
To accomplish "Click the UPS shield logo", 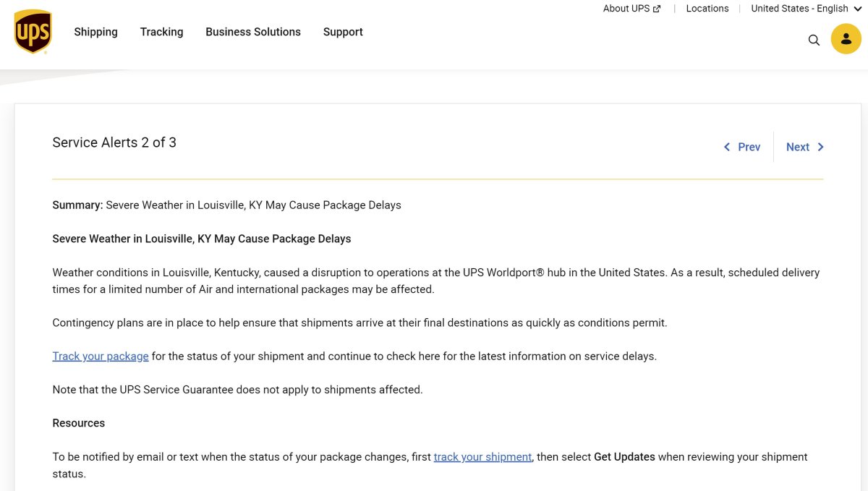I will point(33,32).
